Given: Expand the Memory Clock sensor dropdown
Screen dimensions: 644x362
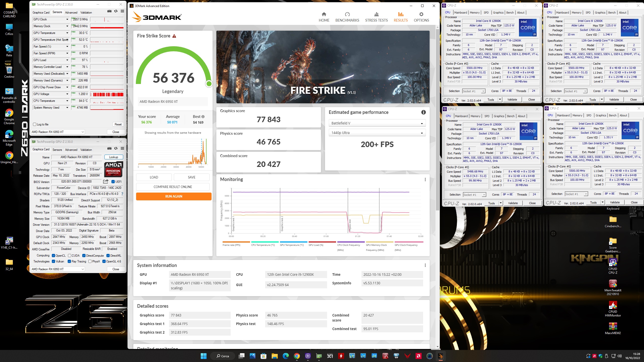Looking at the screenshot, I should 67,26.
